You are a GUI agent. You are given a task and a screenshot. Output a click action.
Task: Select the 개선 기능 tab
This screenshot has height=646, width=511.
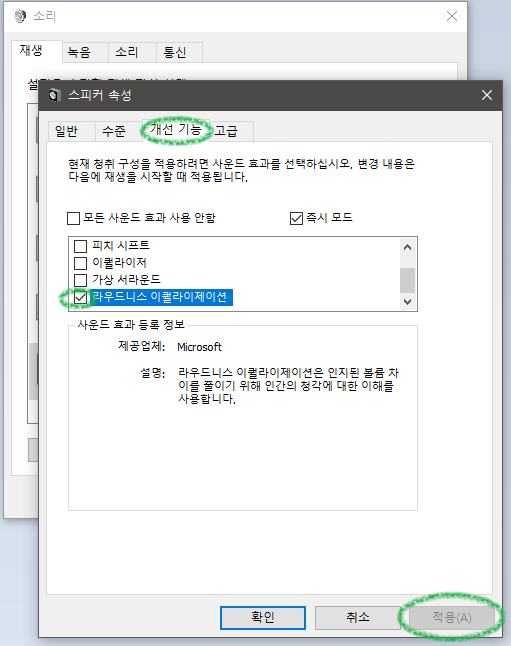pyautogui.click(x=176, y=130)
